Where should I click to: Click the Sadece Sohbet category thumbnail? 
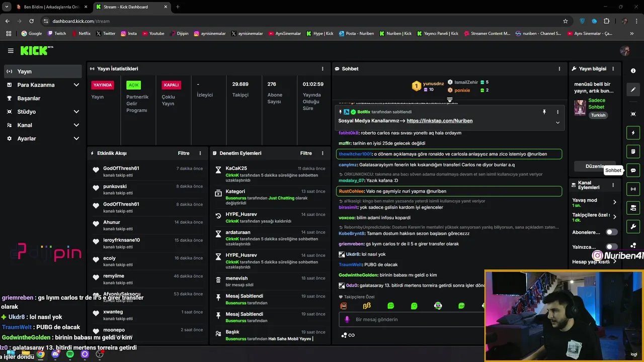pyautogui.click(x=580, y=108)
